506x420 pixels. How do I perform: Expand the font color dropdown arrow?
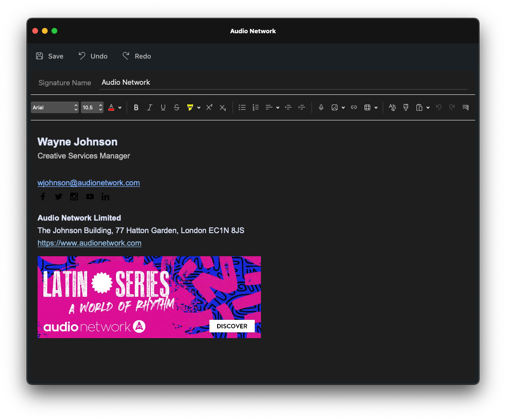click(120, 107)
